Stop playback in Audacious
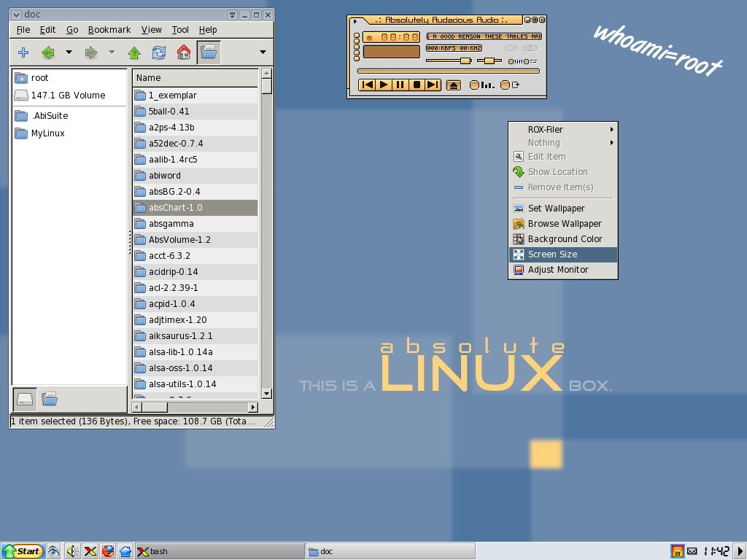The height and width of the screenshot is (560, 747). (x=416, y=85)
